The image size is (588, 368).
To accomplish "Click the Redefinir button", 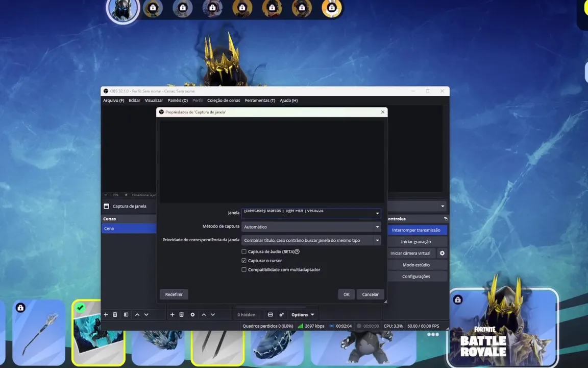I will (174, 294).
